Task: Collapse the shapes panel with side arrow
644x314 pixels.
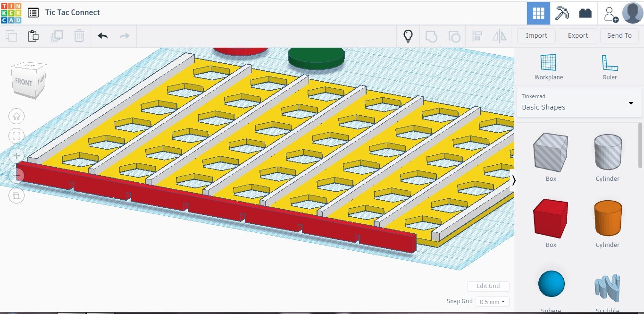Action: tap(514, 180)
